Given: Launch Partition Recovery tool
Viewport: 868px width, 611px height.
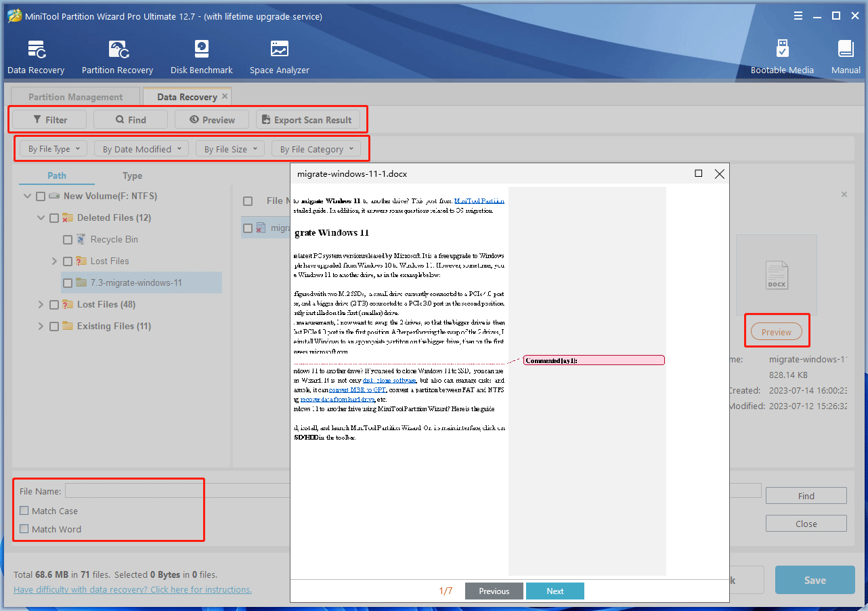Looking at the screenshot, I should [x=117, y=57].
